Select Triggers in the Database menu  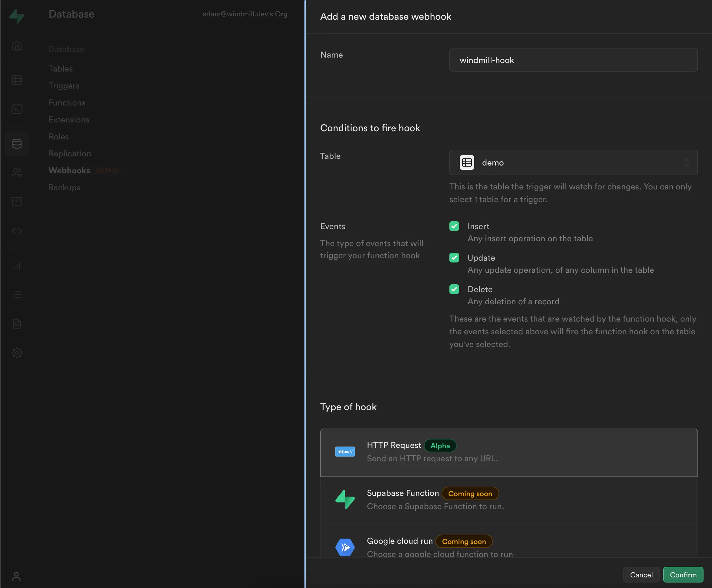[x=64, y=85]
